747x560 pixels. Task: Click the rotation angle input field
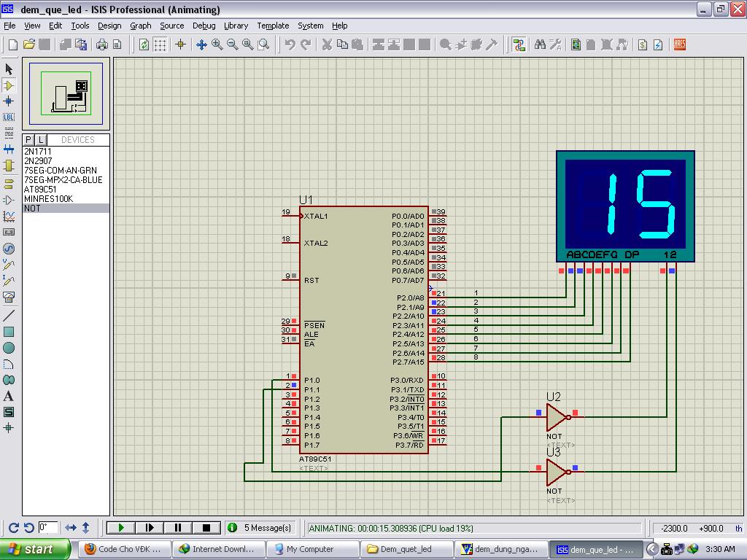[48, 527]
